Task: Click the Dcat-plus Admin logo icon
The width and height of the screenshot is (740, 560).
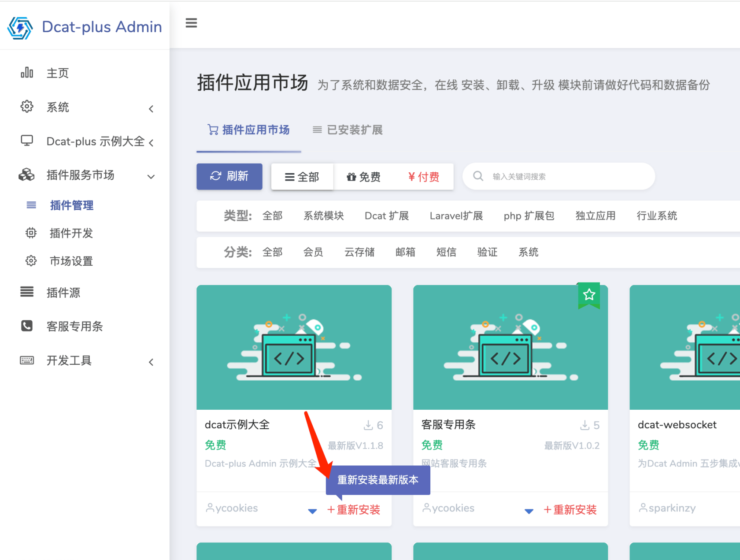Action: click(x=20, y=28)
